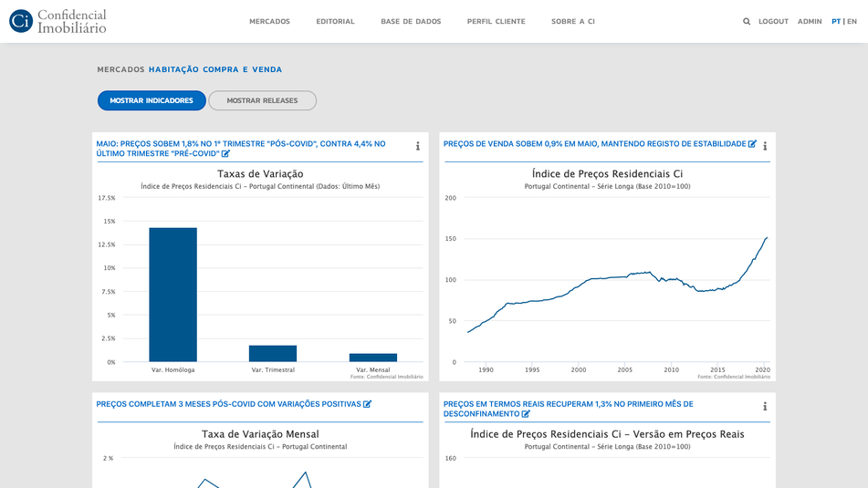Open the "PREÇOS DE VENDA SOBEM 0,9% EM MAIO" headline
Screen dimensions: 868x488
point(594,144)
